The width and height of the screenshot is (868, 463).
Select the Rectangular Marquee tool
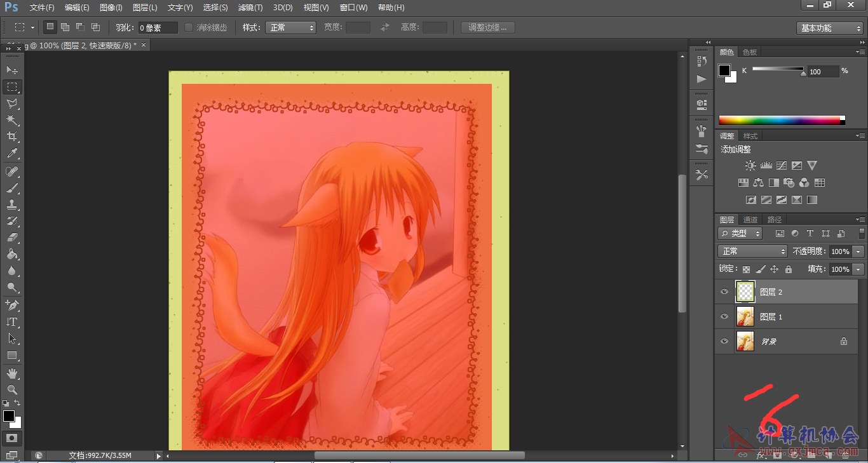click(12, 86)
